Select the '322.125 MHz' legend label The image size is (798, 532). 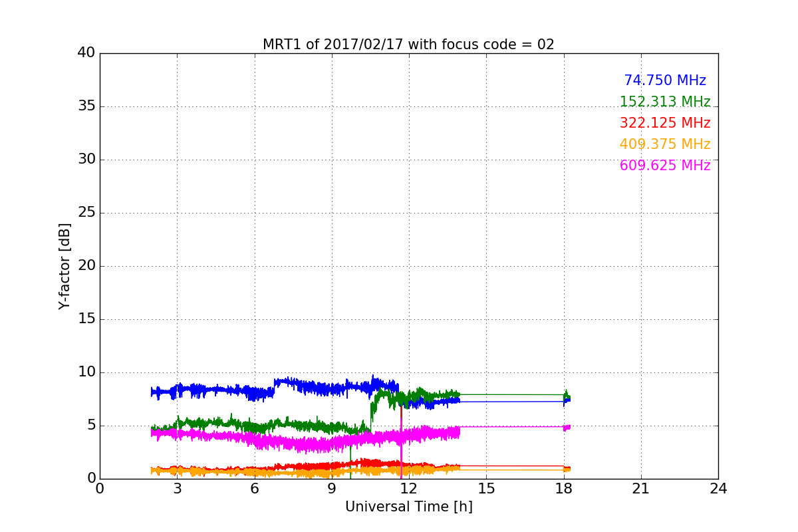coord(665,123)
